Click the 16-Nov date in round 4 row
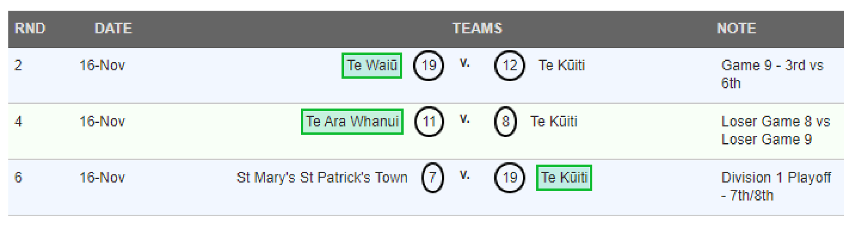868x247 pixels. click(102, 122)
